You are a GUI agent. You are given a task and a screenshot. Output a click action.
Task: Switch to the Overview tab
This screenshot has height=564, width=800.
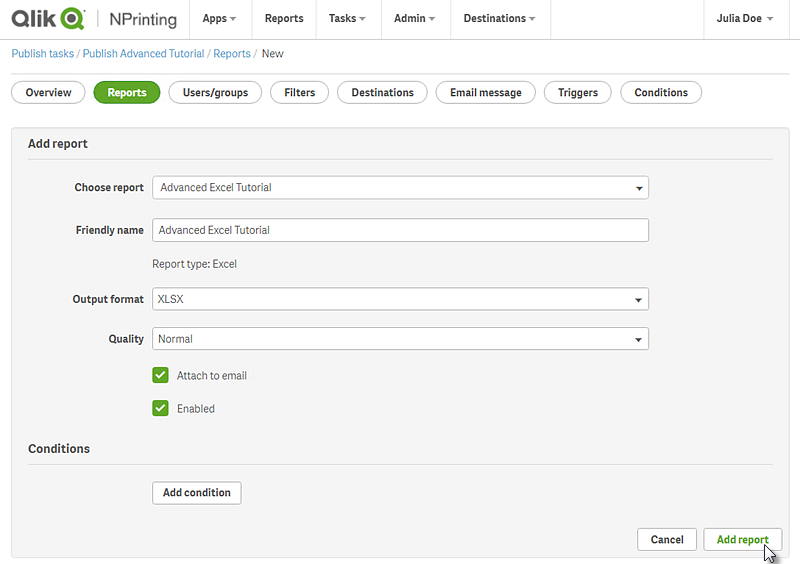click(48, 92)
